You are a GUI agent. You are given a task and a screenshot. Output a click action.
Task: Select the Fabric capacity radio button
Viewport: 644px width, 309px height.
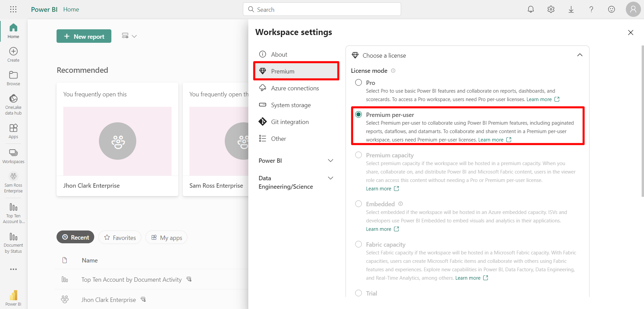click(x=359, y=244)
